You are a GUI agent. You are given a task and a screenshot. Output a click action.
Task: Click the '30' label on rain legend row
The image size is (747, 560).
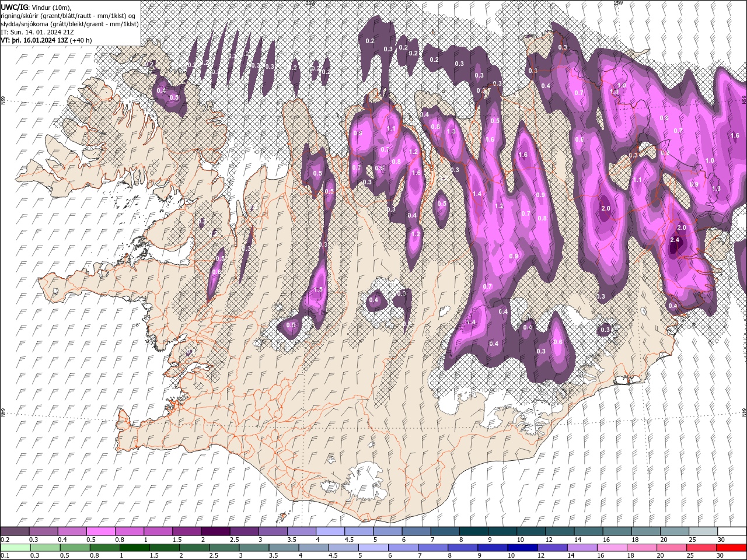point(721,556)
